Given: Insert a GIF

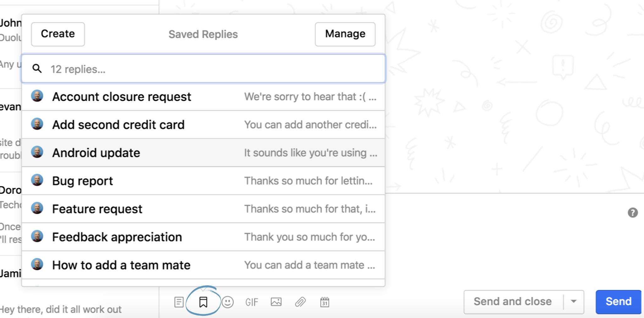Looking at the screenshot, I should pos(252,302).
